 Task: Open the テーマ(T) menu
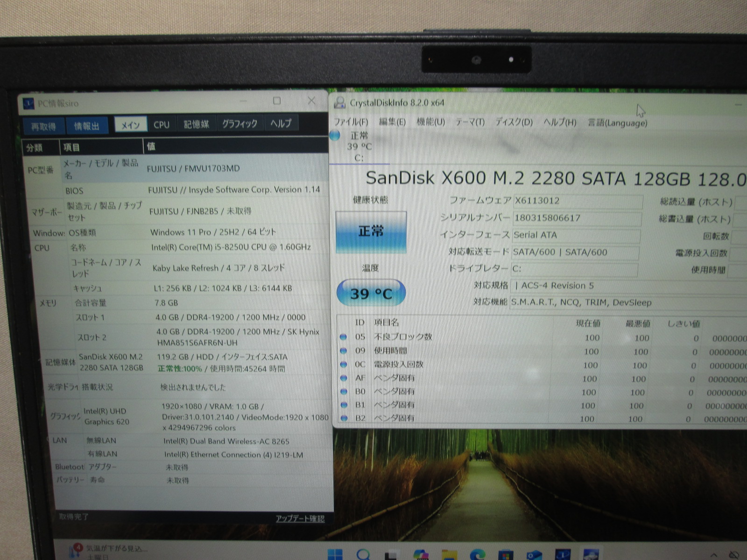[470, 122]
